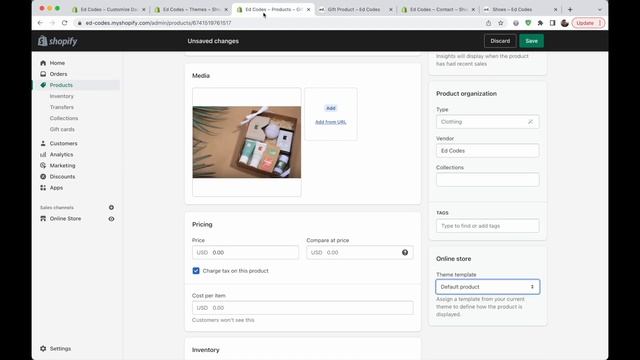The width and height of the screenshot is (640, 360).
Task: Switch to the Shoes – Ed Codes tab
Action: pos(520,9)
